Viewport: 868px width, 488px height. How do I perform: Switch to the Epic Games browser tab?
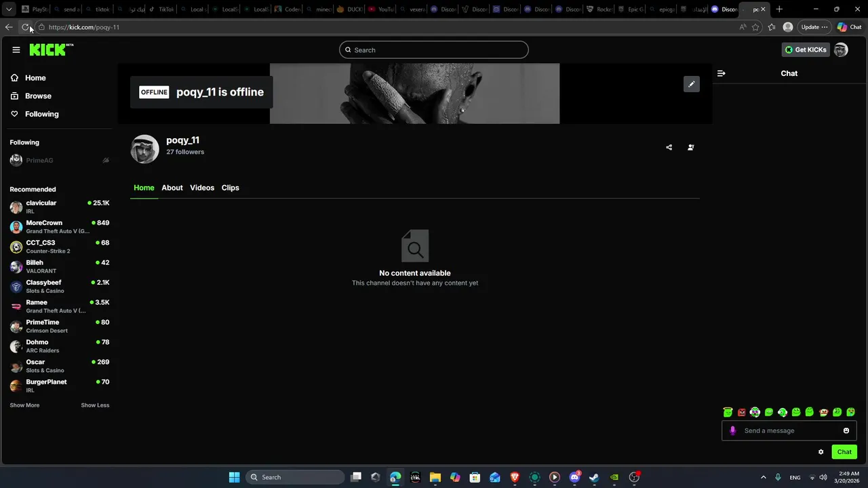[x=631, y=9]
